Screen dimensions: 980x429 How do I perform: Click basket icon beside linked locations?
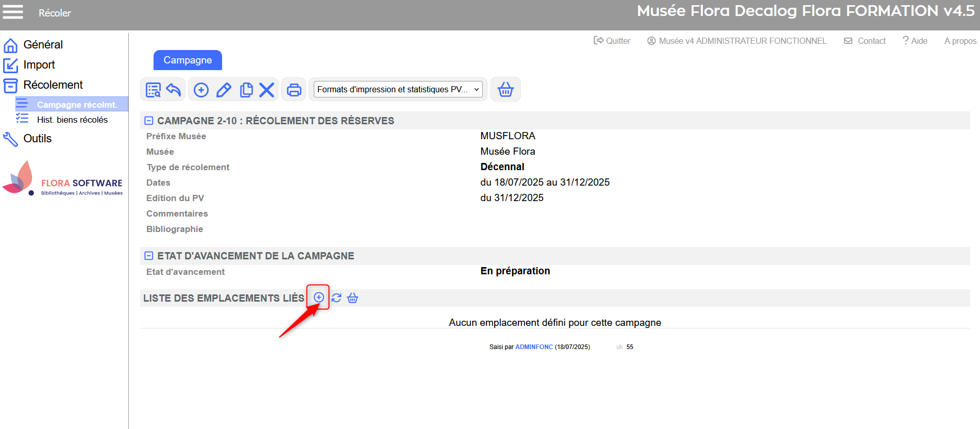(x=352, y=298)
